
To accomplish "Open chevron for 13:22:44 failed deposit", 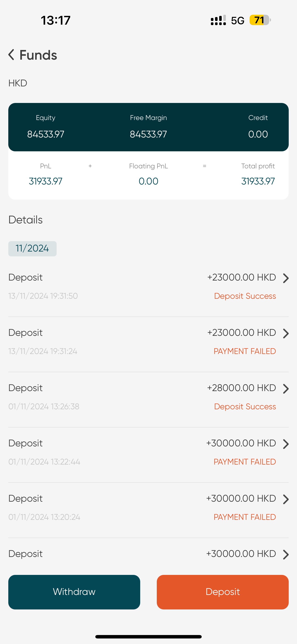I will click(286, 444).
